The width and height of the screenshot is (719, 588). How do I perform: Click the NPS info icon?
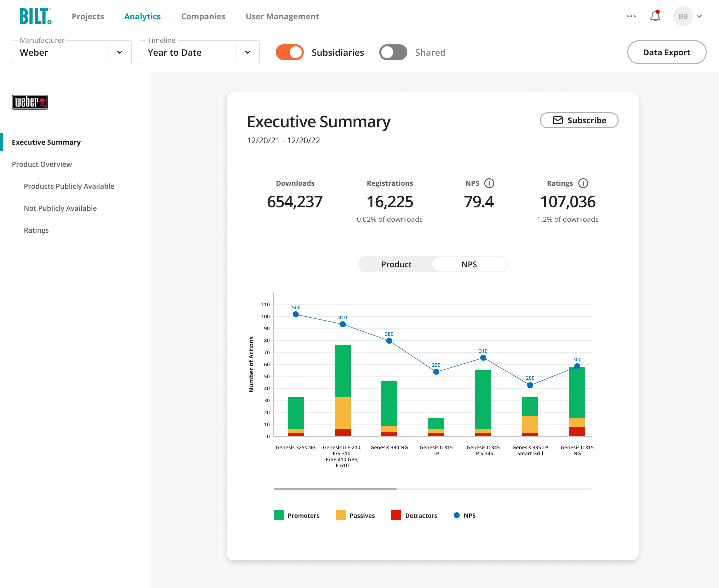[489, 183]
